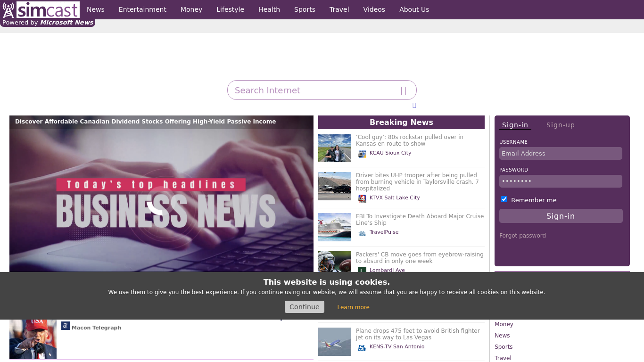Focus the password field
The width and height of the screenshot is (644, 362).
click(561, 181)
